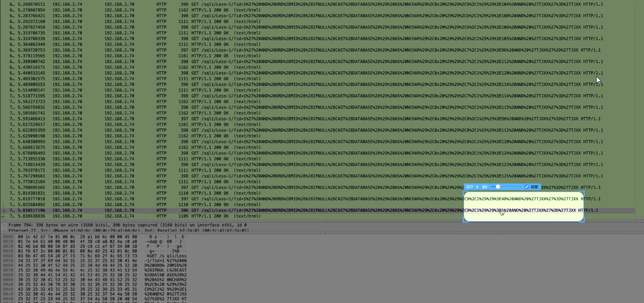Click ASCII text '%28IFNUL' in bytes pane
The height and width of the screenshot is (303, 644).
pos(154,270)
